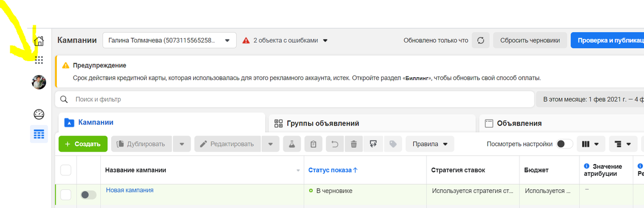Click the profile avatar in sidebar
Image resolution: width=644 pixels, height=208 pixels.
(x=39, y=82)
